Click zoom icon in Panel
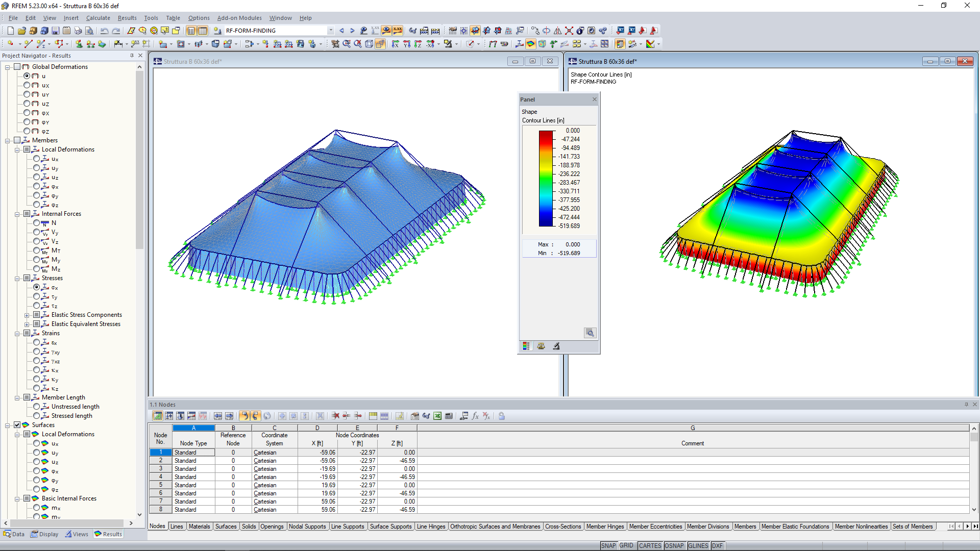The image size is (980, 551). [x=590, y=333]
